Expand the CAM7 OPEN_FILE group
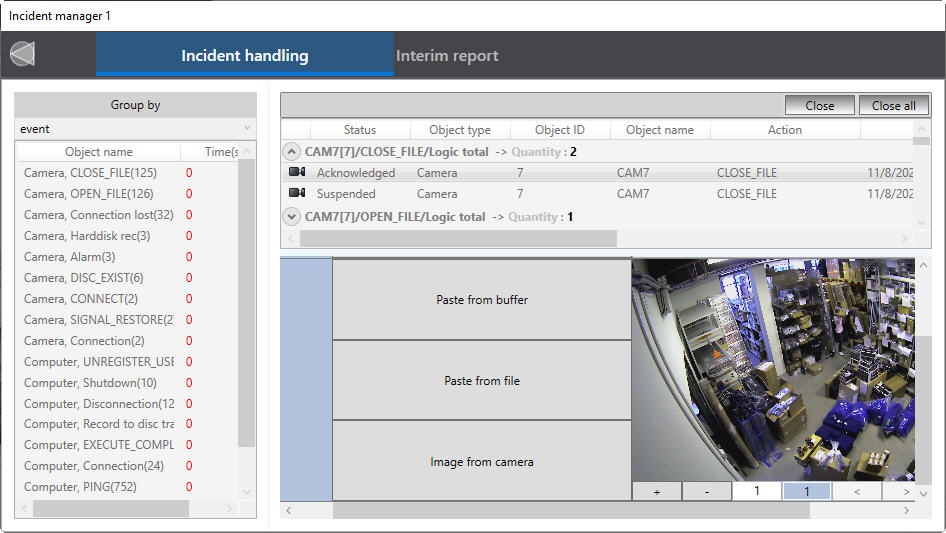Viewport: 946px width, 533px height. pos(292,216)
